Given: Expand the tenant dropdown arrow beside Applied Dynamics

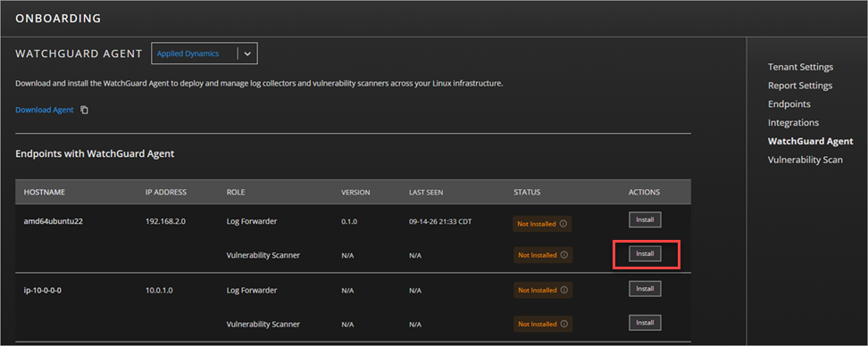Looking at the screenshot, I should (x=247, y=54).
